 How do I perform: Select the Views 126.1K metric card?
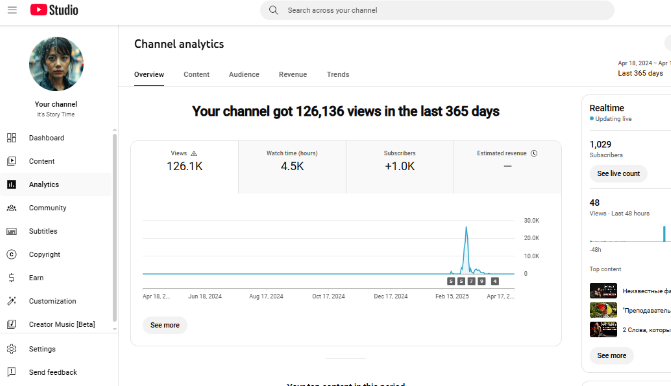point(184,167)
